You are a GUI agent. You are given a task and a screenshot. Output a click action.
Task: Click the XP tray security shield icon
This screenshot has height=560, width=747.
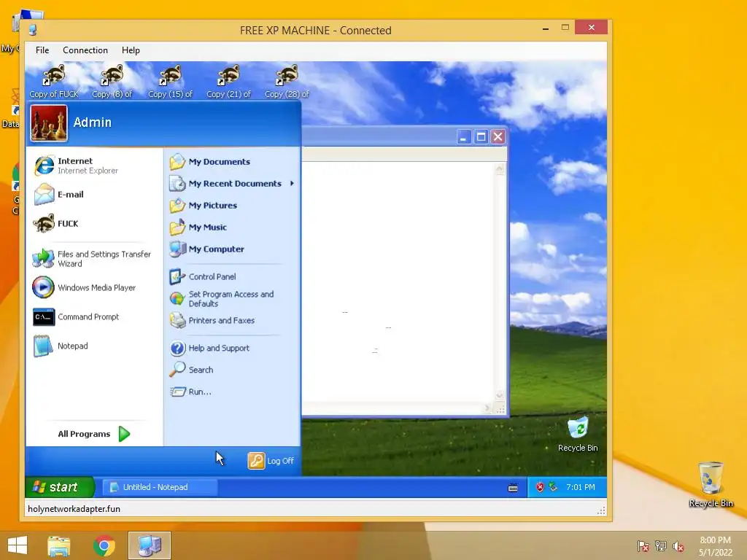pyautogui.click(x=540, y=487)
